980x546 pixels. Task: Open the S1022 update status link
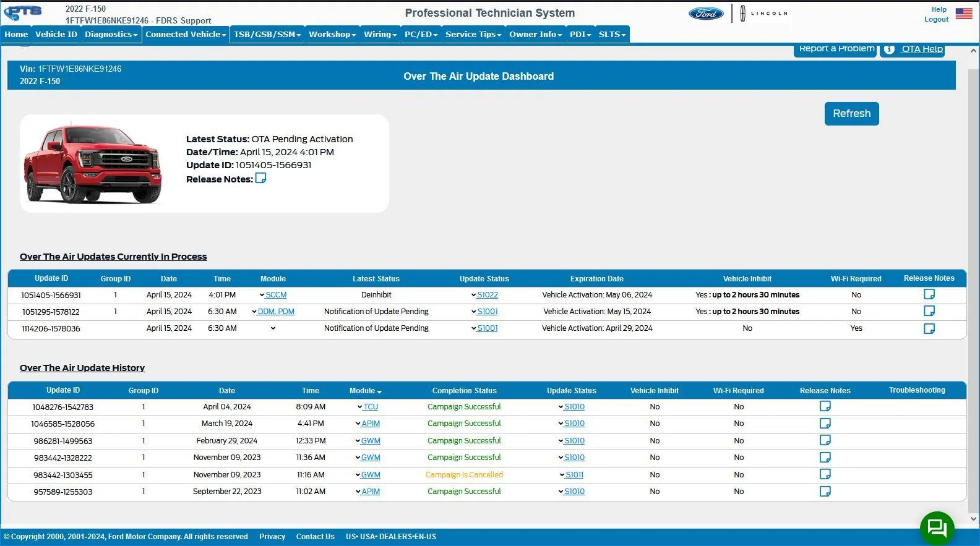pos(488,295)
